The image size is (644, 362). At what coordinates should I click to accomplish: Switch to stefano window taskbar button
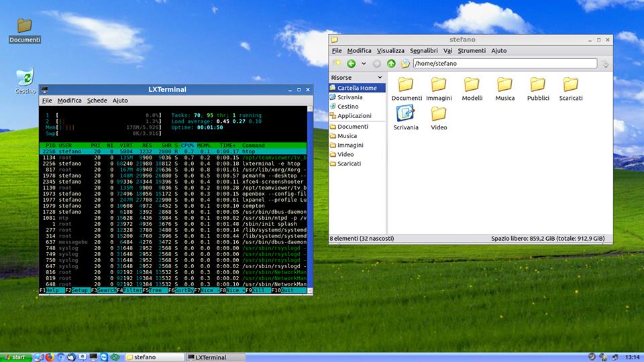155,357
